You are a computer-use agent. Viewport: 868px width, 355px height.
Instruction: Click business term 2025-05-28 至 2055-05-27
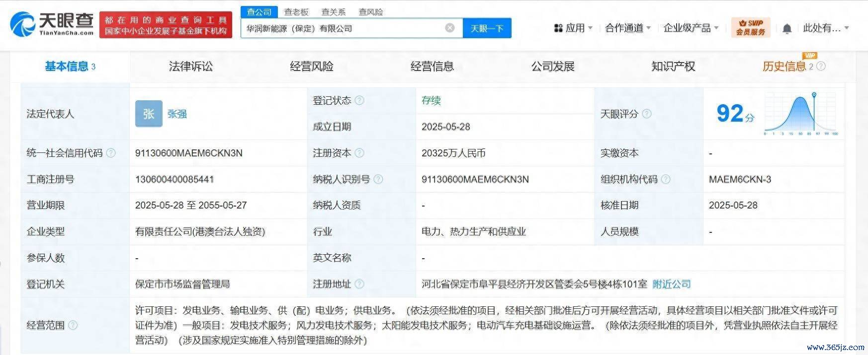pyautogui.click(x=191, y=205)
